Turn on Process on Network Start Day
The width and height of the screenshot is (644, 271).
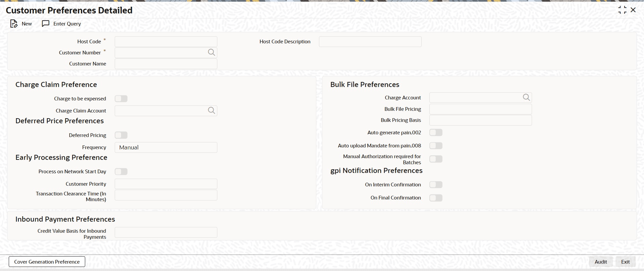pos(121,172)
